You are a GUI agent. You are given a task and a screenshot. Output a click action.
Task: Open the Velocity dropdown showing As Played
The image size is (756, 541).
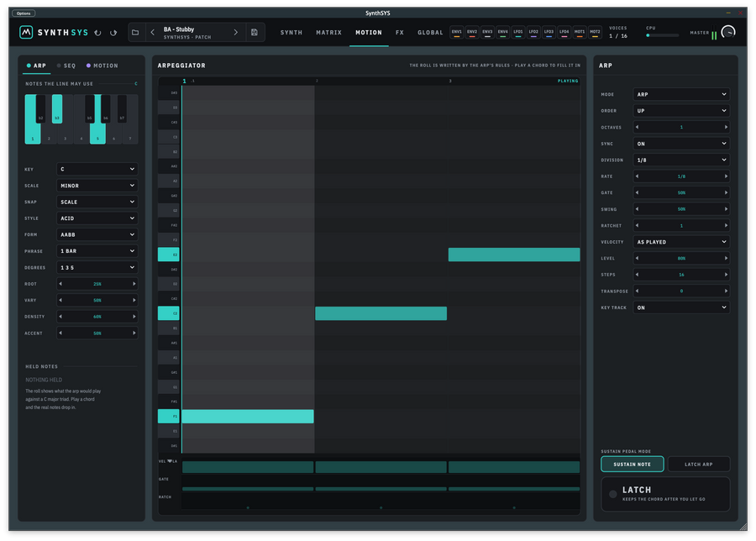click(681, 242)
